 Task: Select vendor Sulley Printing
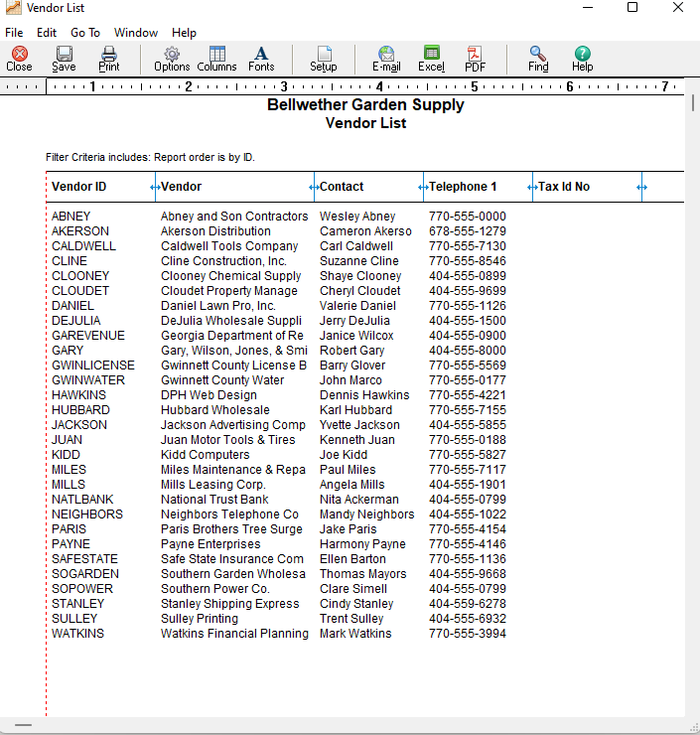tap(200, 619)
